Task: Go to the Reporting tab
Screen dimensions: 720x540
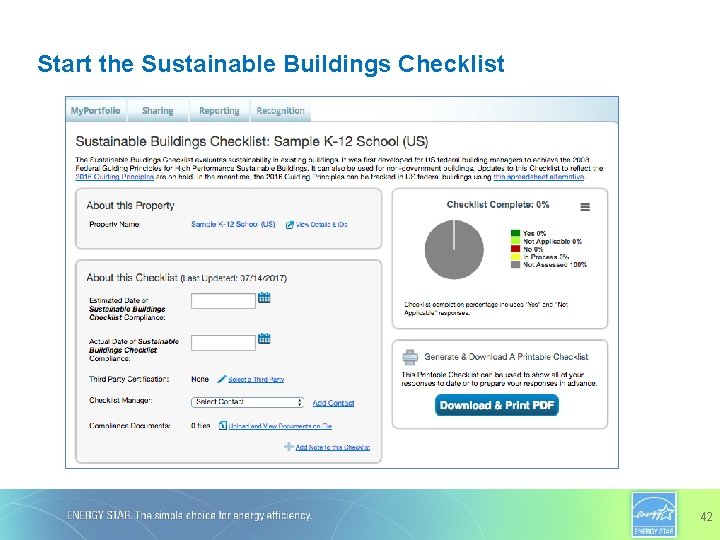Action: (219, 111)
